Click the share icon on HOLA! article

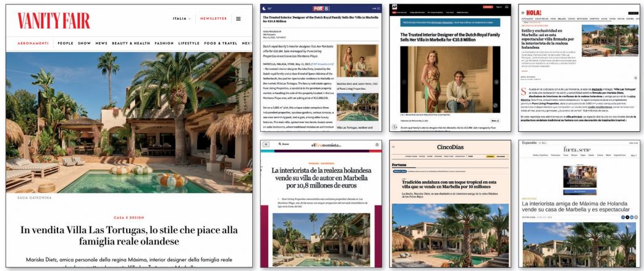(x=635, y=78)
